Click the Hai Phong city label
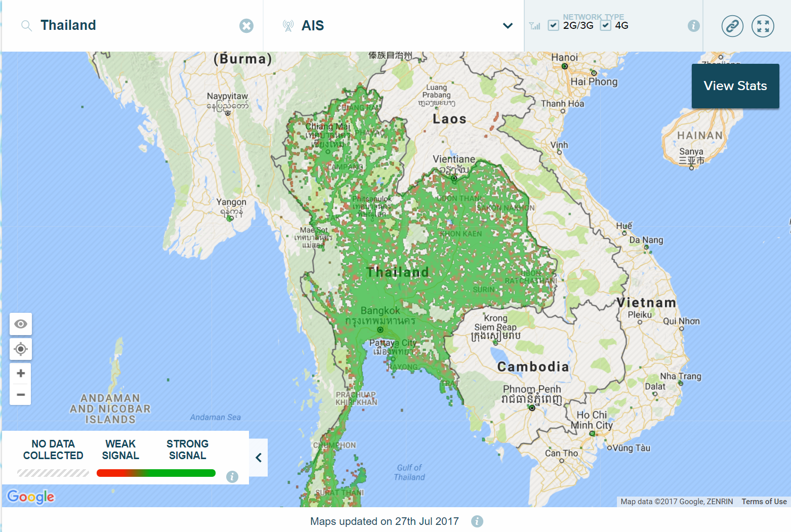This screenshot has height=532, width=791. 594,81
